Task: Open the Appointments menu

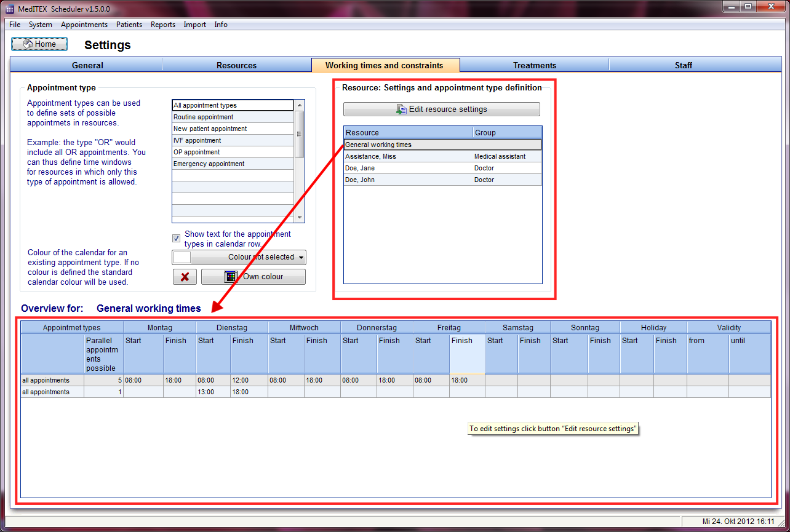Action: pyautogui.click(x=84, y=25)
